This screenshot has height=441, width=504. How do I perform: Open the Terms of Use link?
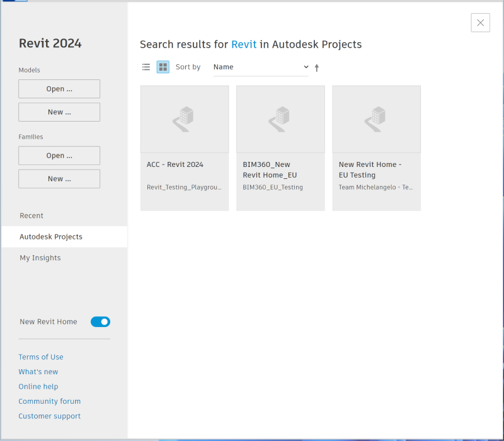41,357
